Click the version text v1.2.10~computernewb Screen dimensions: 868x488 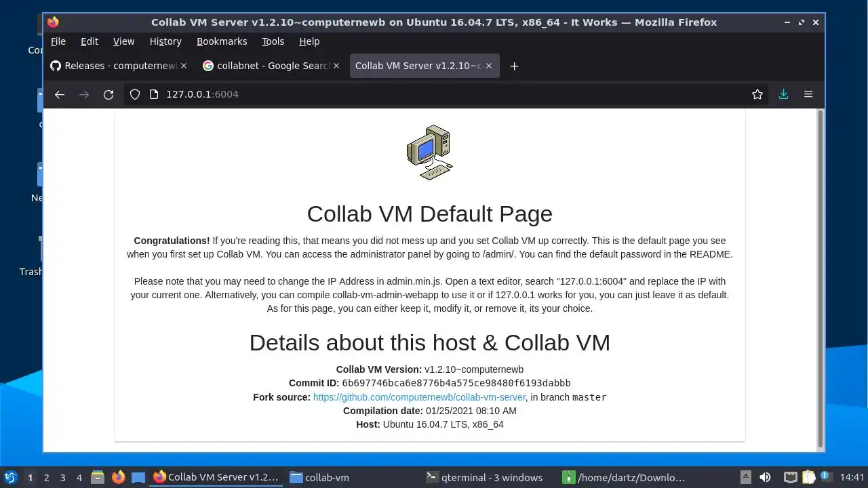474,369
